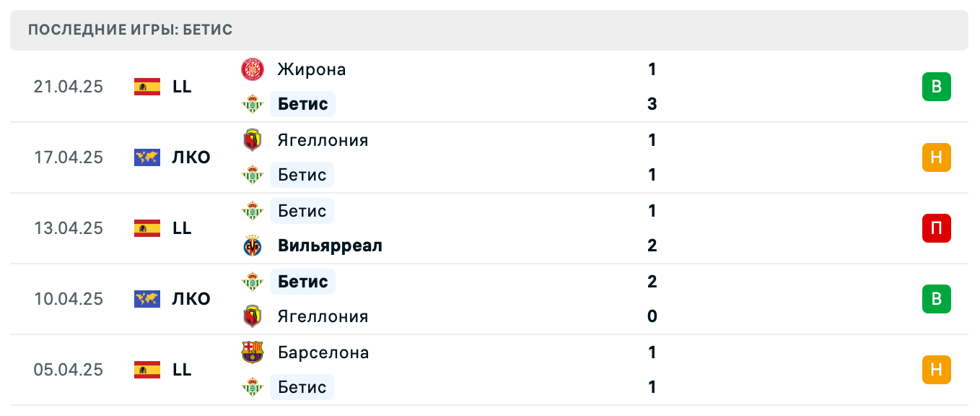Click green В win badge for 21.04.25
This screenshot has height=416, width=980.
936,87
